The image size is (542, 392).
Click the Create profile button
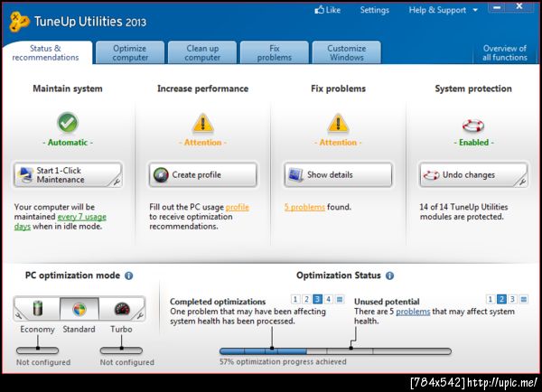pos(203,175)
